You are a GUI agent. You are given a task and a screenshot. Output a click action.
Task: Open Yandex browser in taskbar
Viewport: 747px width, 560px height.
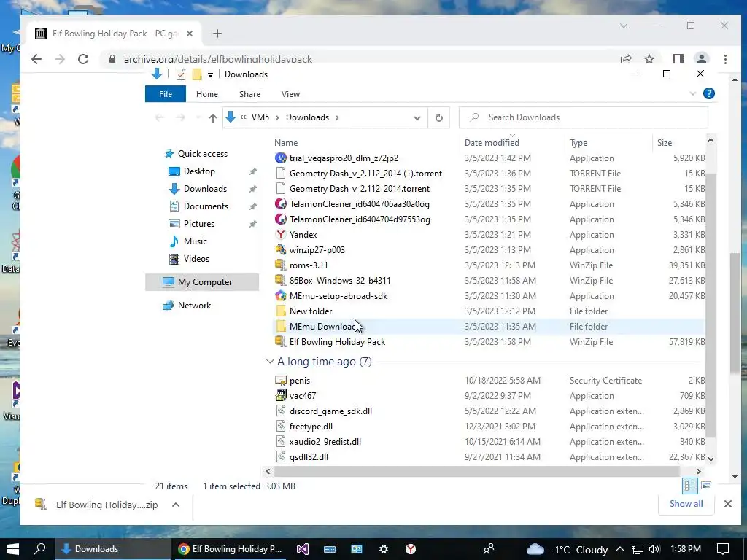click(x=411, y=549)
